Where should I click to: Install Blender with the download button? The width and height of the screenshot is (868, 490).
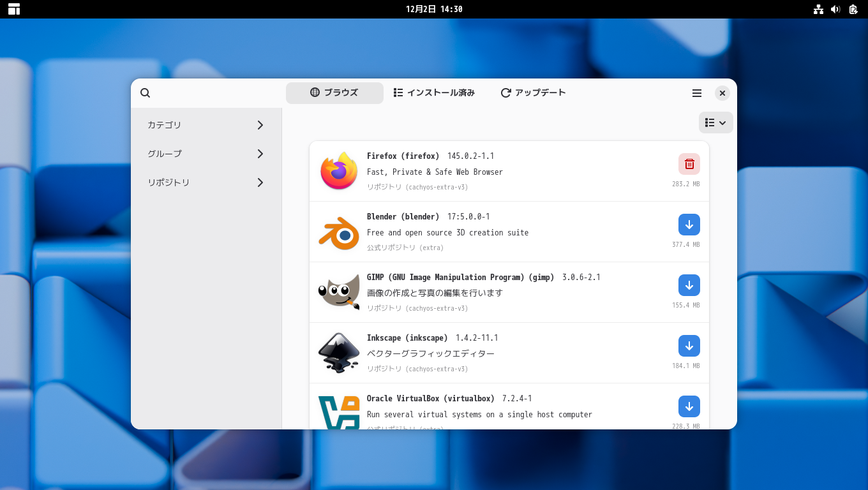pyautogui.click(x=689, y=225)
